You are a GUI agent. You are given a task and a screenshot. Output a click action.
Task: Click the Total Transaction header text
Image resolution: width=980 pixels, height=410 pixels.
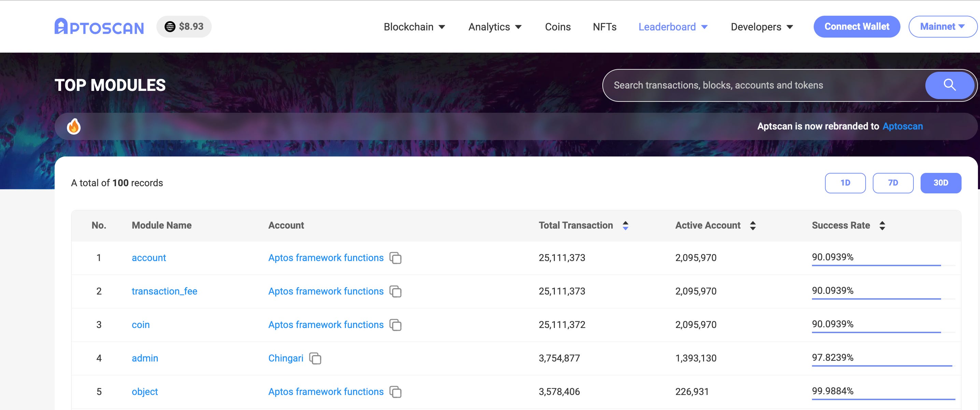pos(576,225)
